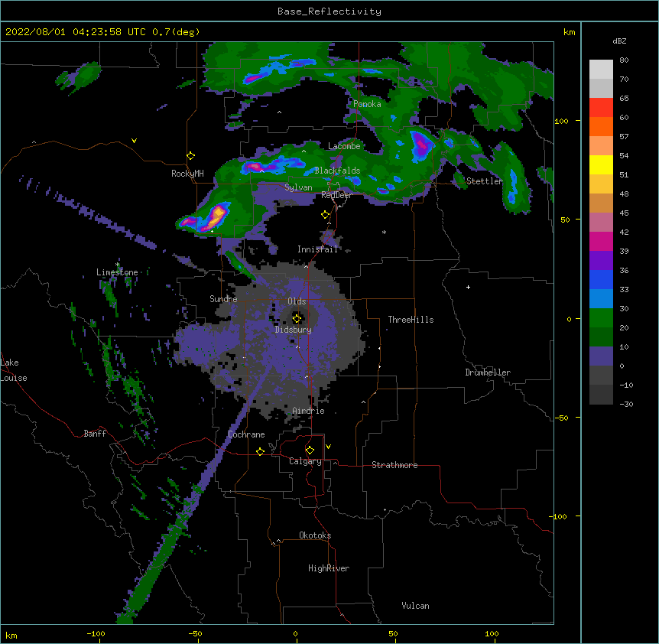
Task: Click the white plus marker north of Drumheller
Action: point(468,287)
